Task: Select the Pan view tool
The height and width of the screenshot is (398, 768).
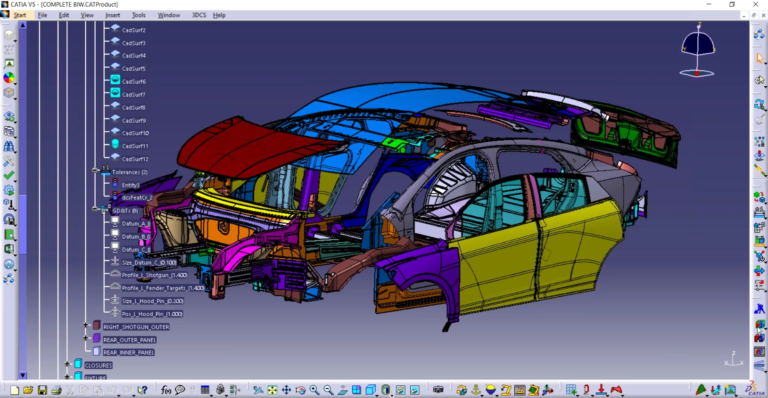Action: (x=286, y=390)
